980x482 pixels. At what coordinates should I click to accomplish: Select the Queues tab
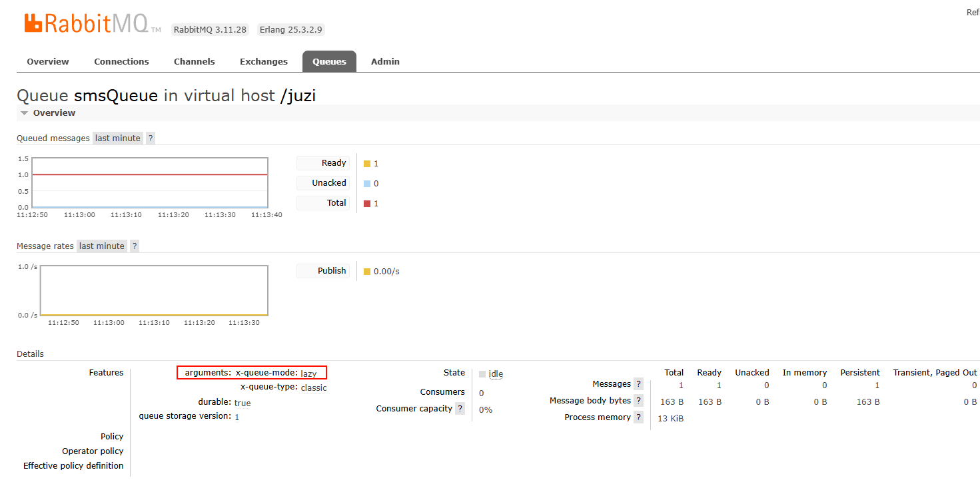pos(329,62)
